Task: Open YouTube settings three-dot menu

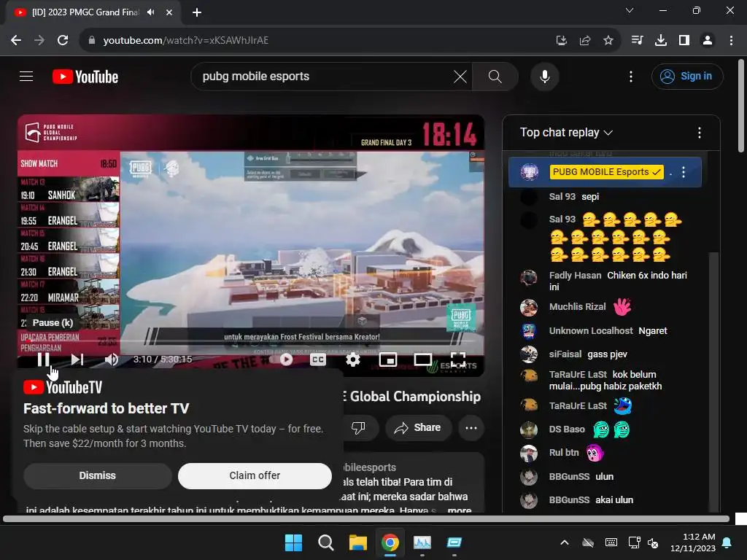Action: coord(631,76)
